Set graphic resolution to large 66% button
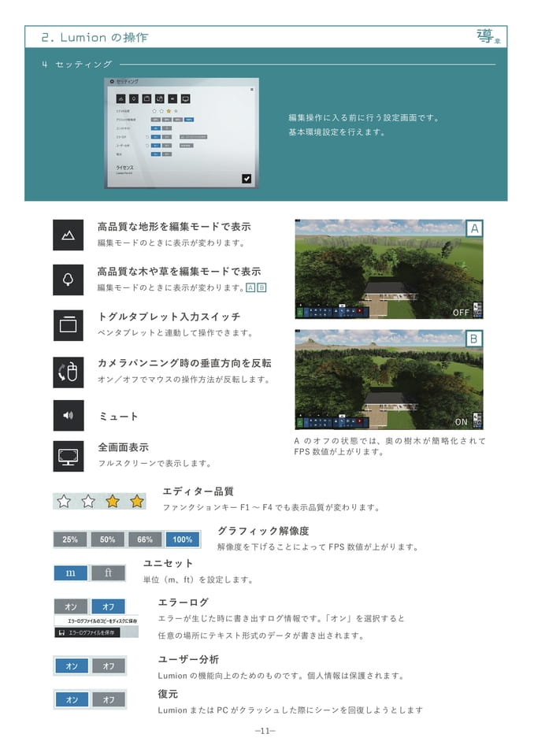The width and height of the screenshot is (534, 756). click(x=145, y=539)
